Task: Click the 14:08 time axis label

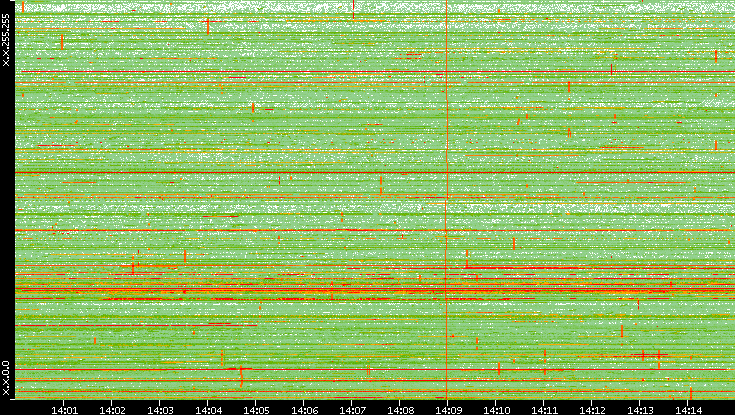Action: [401, 409]
